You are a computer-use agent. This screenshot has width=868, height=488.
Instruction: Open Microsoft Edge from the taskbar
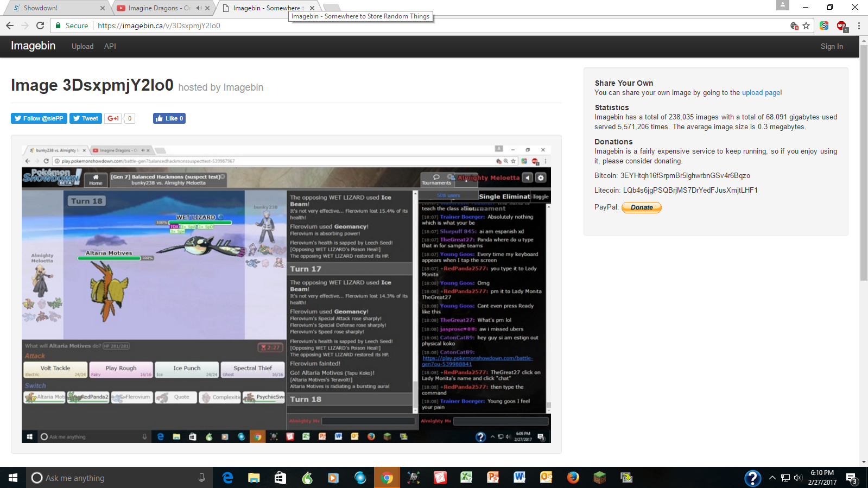tap(227, 478)
